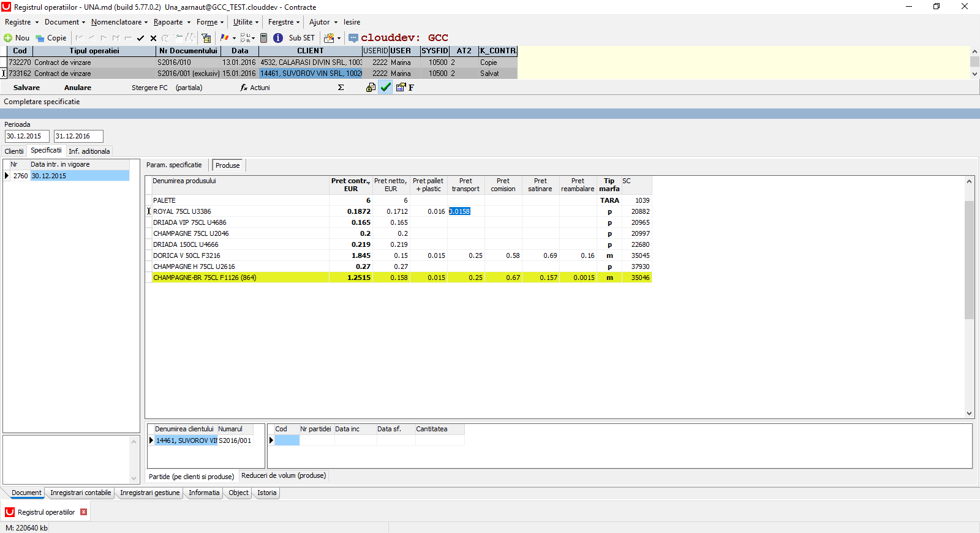
Task: Click the fx Actiuni icon
Action: (244, 88)
